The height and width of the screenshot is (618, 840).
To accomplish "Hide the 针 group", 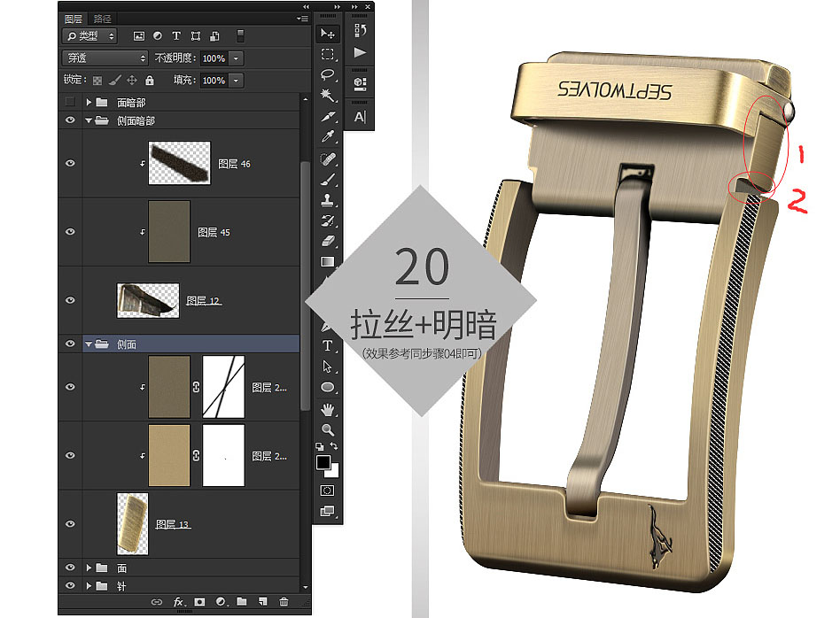I will (70, 586).
